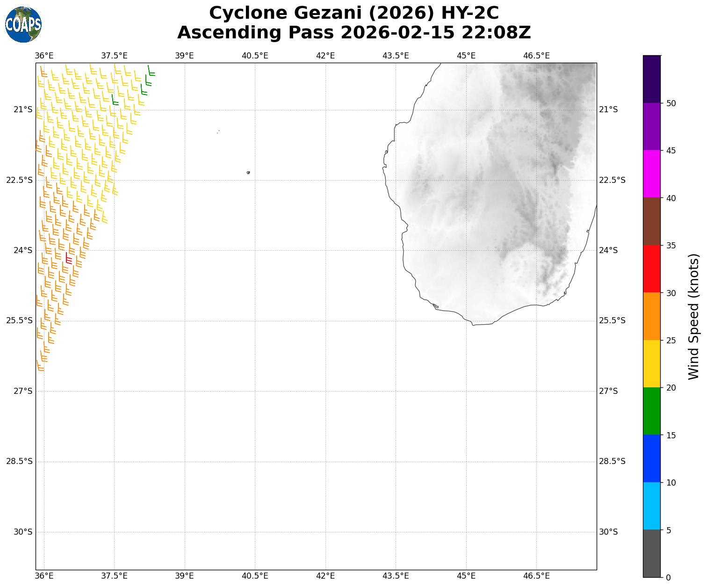This screenshot has height=588, width=707.
Task: Choose the brown 35–40 knot colorbar segment
Action: point(651,221)
